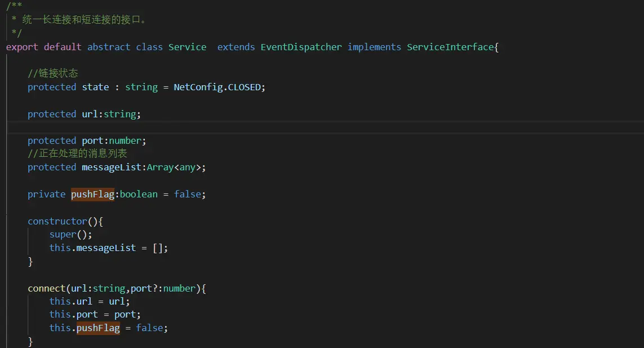This screenshot has height=348, width=644.
Task: Click highlighted 'pushFlag' in 'this.pushFlag = false'
Action: (98, 328)
